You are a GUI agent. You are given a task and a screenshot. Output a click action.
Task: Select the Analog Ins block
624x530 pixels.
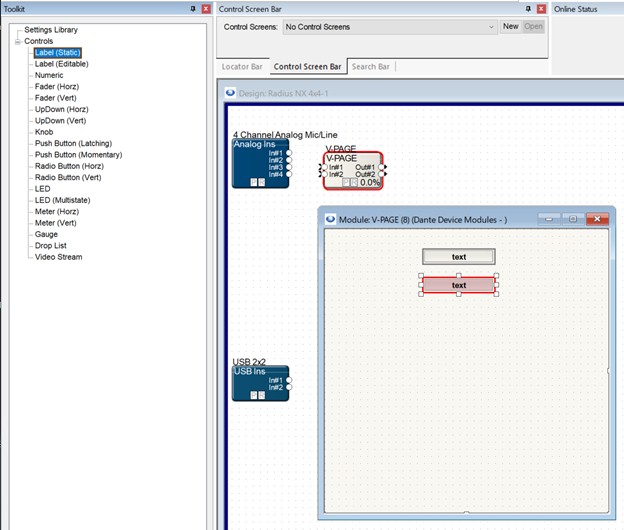pos(260,164)
